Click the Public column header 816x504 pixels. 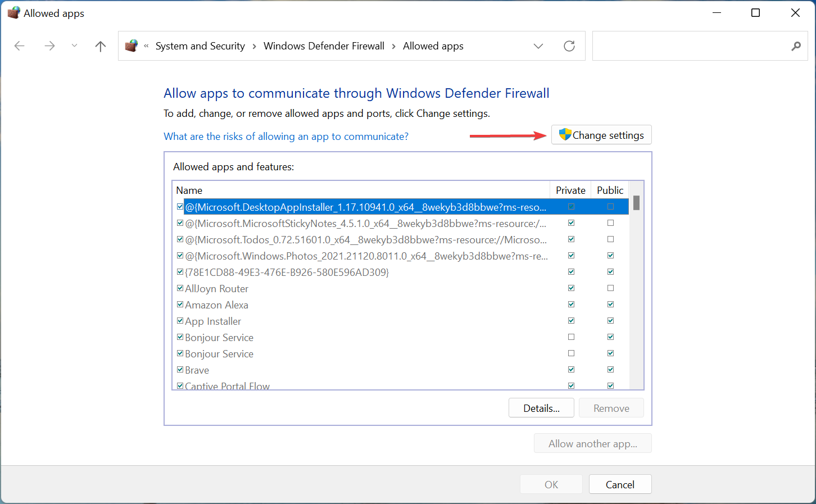click(610, 190)
